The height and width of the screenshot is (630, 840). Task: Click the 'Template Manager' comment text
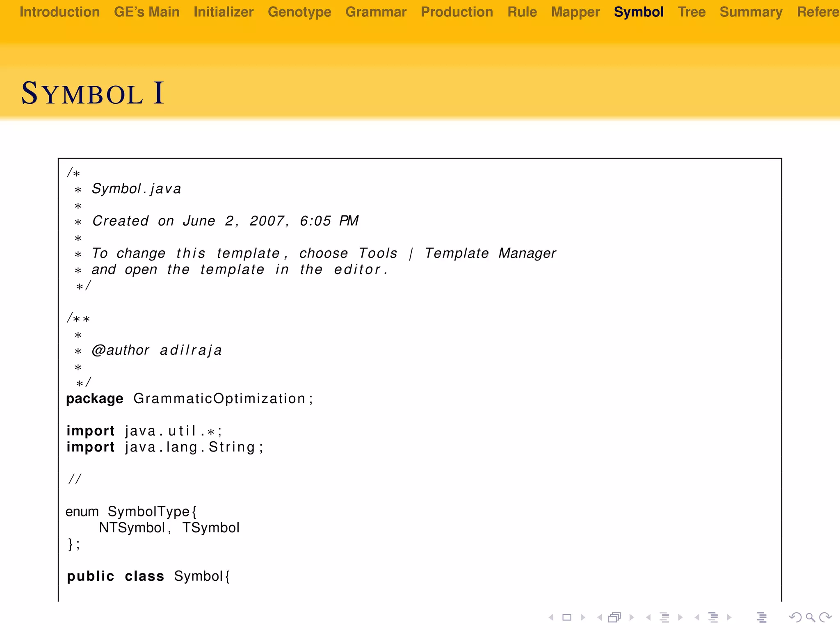click(x=490, y=253)
